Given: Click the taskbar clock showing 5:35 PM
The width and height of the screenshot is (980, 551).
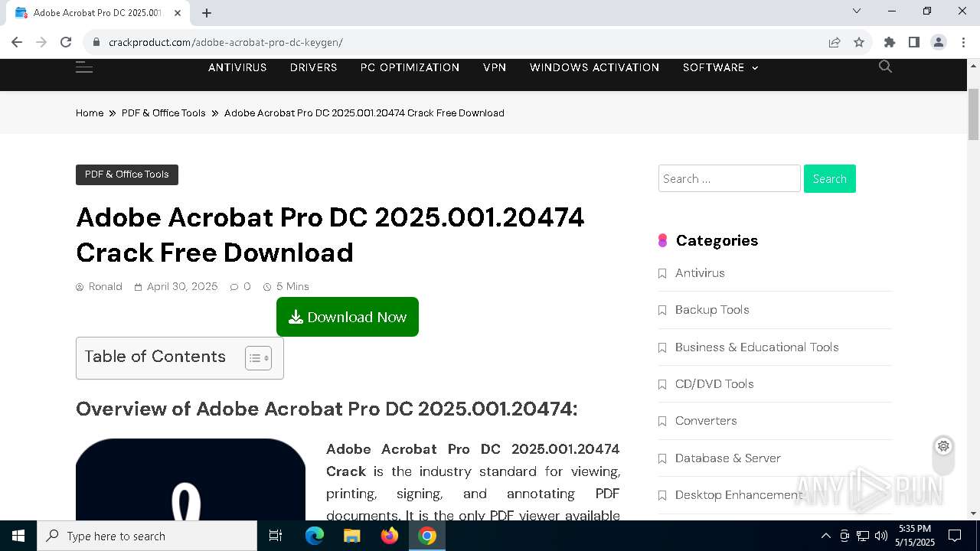Looking at the screenshot, I should pos(915,536).
